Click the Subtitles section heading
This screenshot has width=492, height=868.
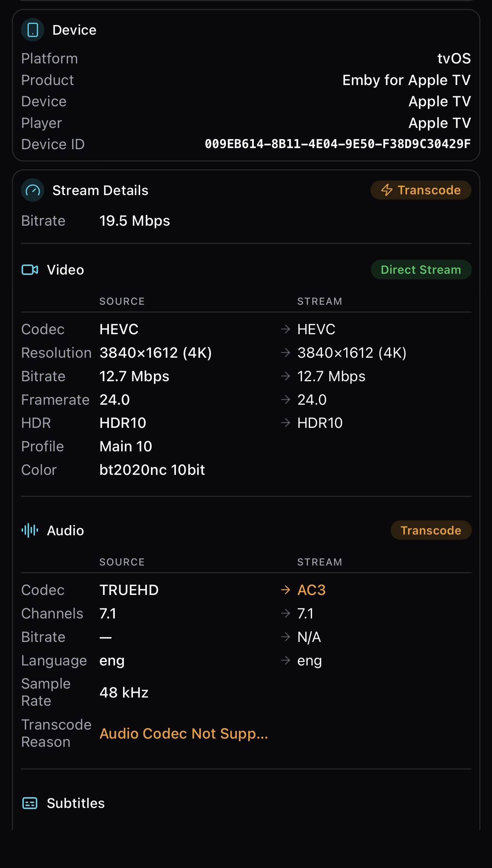[76, 803]
